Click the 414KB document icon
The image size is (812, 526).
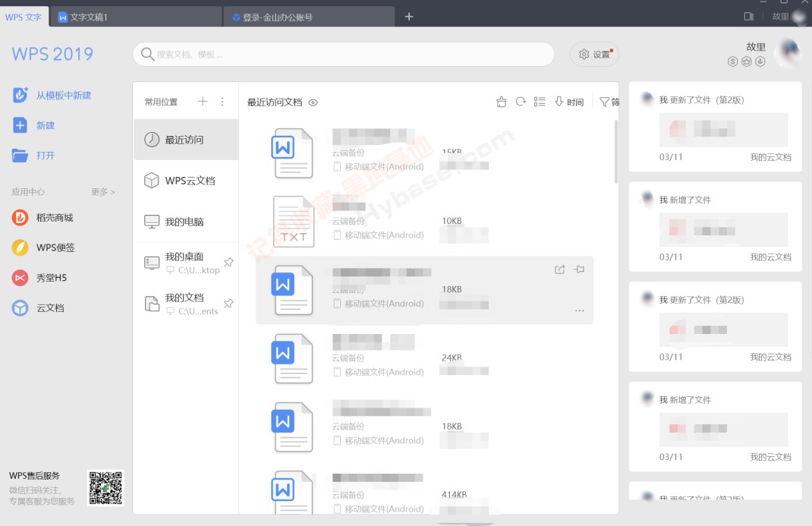[x=293, y=492]
